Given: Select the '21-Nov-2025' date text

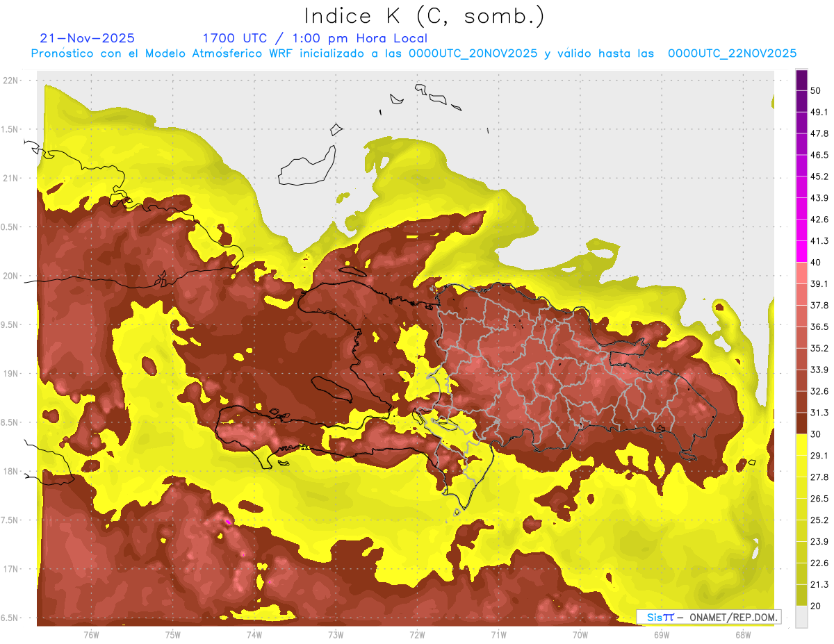Looking at the screenshot, I should tap(88, 38).
